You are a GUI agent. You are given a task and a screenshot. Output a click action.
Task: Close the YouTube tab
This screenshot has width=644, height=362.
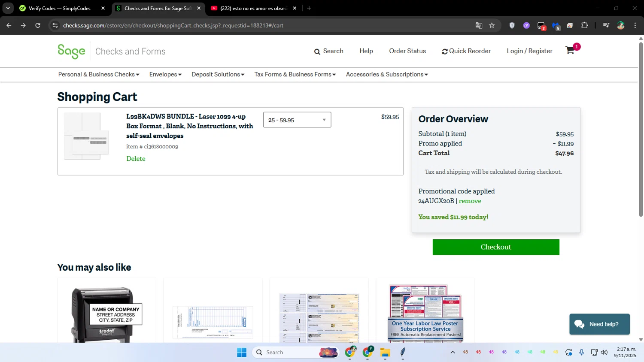coord(295,8)
